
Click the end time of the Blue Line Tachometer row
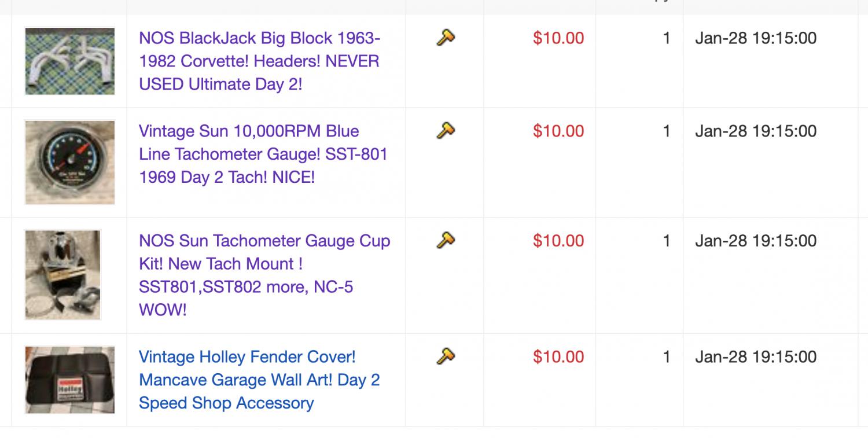[756, 131]
